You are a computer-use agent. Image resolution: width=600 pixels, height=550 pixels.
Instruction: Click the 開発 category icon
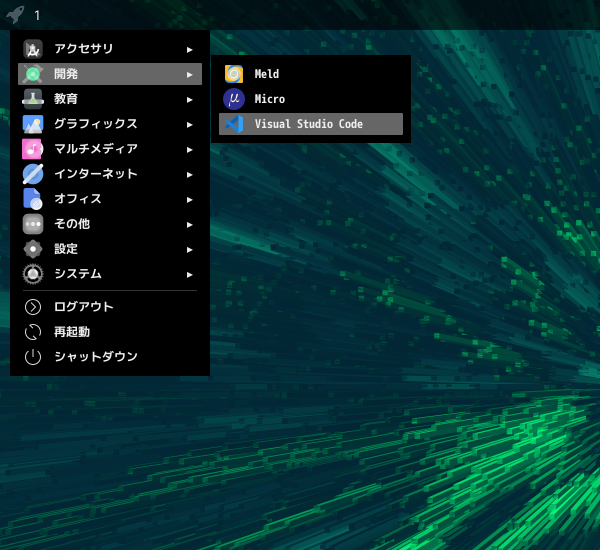point(33,74)
